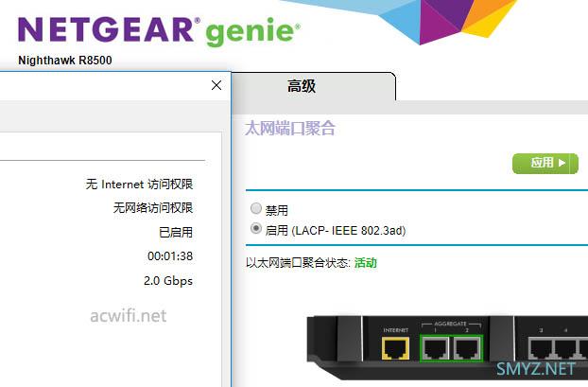The height and width of the screenshot is (387, 588).
Task: Click the 已启用 media state value
Action: (x=176, y=233)
